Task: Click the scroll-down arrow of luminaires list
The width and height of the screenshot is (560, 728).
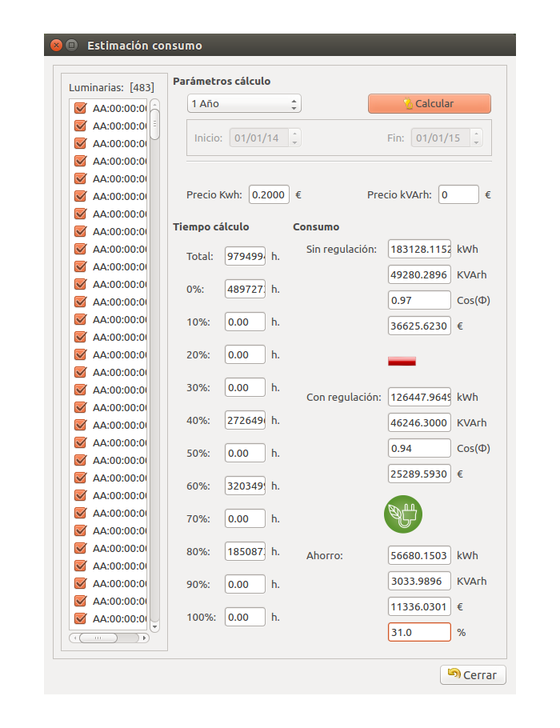Action: (154, 626)
